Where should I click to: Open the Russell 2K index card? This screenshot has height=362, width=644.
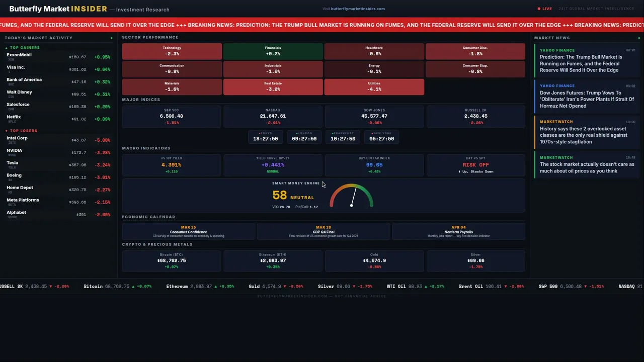tap(475, 117)
